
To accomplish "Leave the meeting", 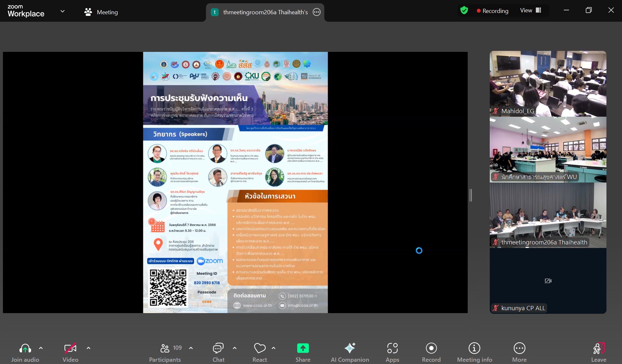I will click(x=598, y=352).
